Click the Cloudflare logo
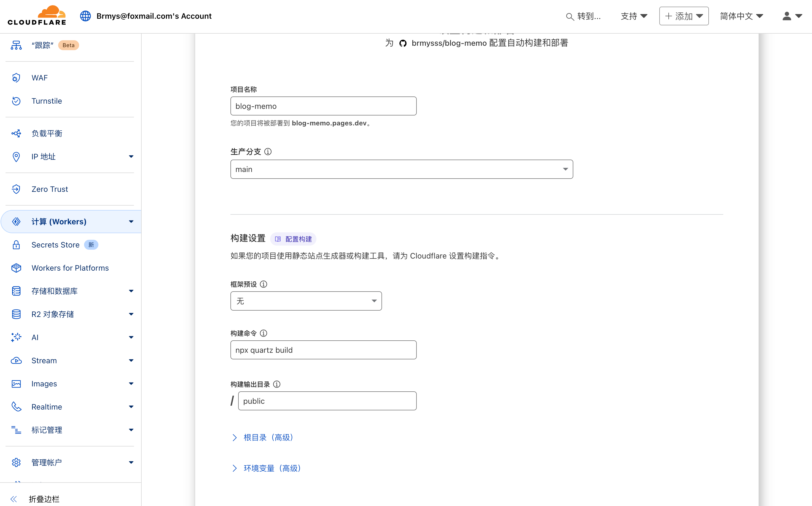The height and width of the screenshot is (506, 812). tap(37, 15)
